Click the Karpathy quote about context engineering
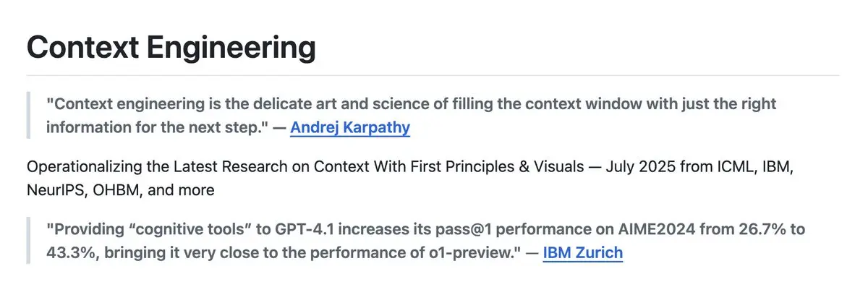The width and height of the screenshot is (868, 282). click(x=411, y=116)
